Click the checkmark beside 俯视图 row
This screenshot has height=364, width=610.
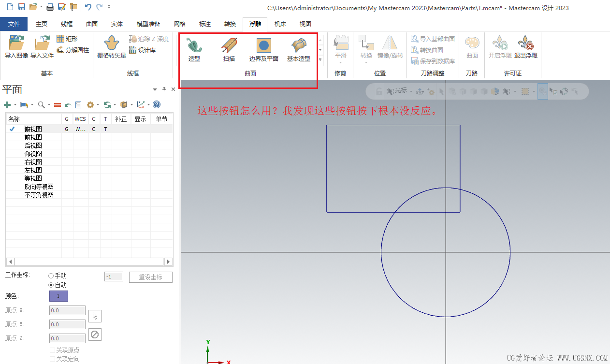point(12,129)
